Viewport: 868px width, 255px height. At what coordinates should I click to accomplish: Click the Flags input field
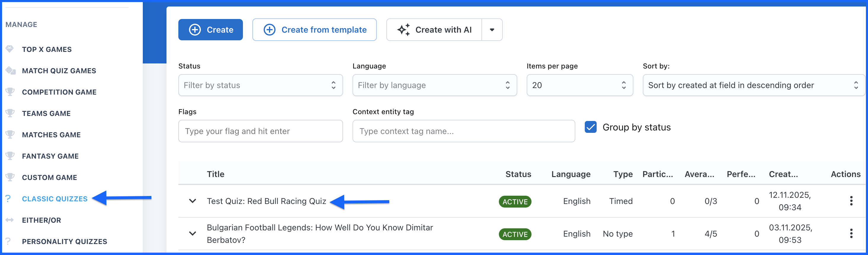pyautogui.click(x=260, y=131)
